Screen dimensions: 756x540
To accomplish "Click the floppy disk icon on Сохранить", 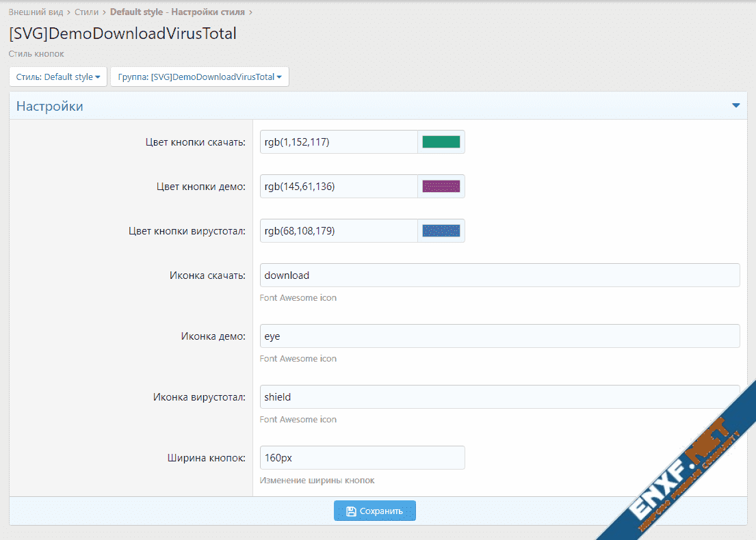I will tap(351, 511).
